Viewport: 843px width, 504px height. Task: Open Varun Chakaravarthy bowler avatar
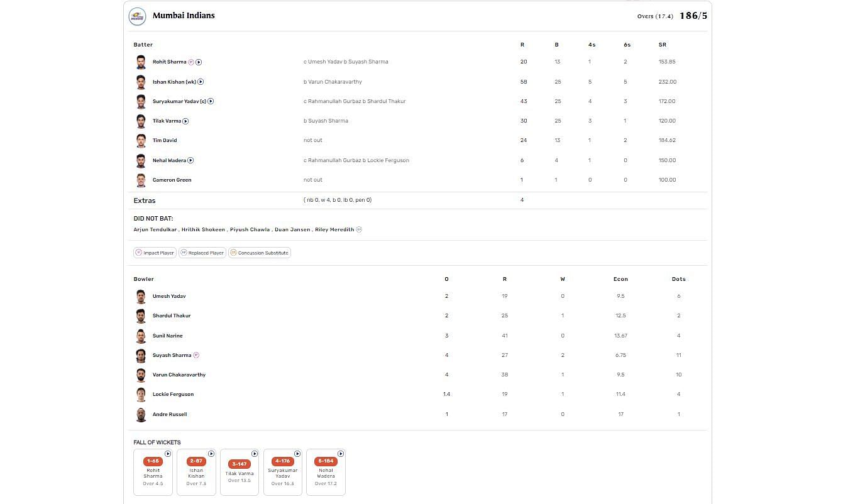point(141,375)
